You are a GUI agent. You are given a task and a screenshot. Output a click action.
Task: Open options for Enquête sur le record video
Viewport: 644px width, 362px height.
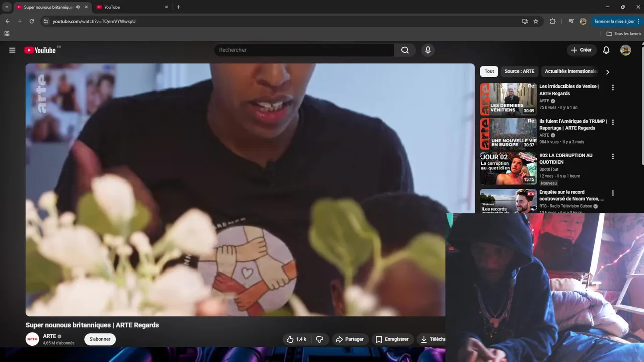(x=613, y=193)
